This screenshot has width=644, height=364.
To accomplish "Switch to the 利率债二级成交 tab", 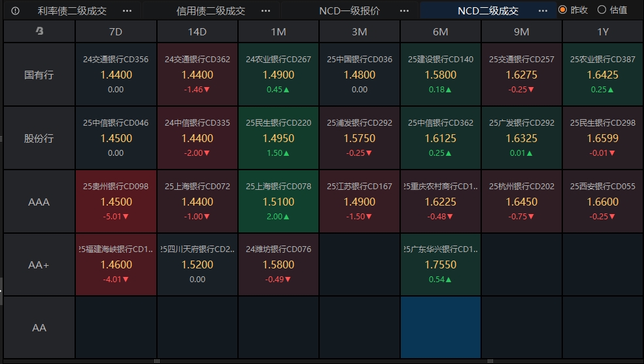I will pos(73,10).
